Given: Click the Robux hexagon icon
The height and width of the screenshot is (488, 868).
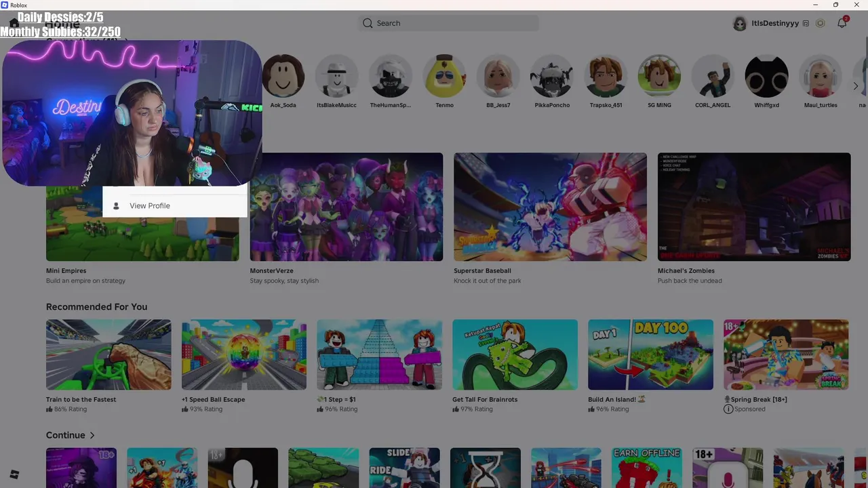Looking at the screenshot, I should [x=820, y=23].
